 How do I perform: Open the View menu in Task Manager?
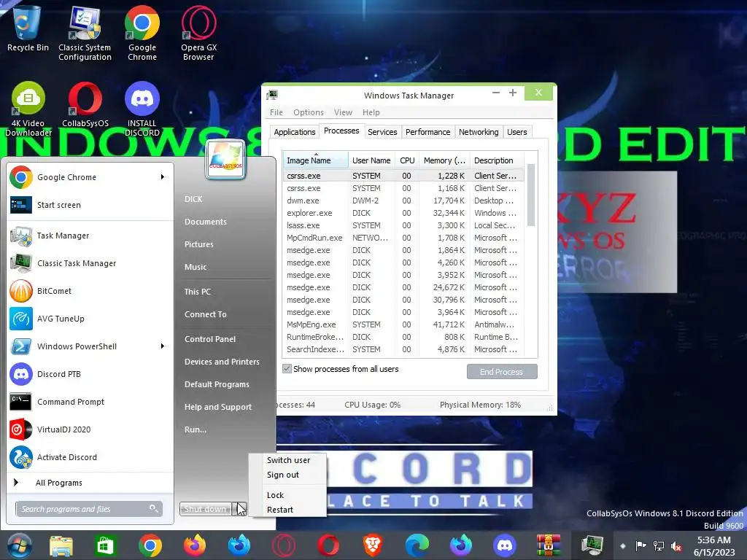coord(343,112)
